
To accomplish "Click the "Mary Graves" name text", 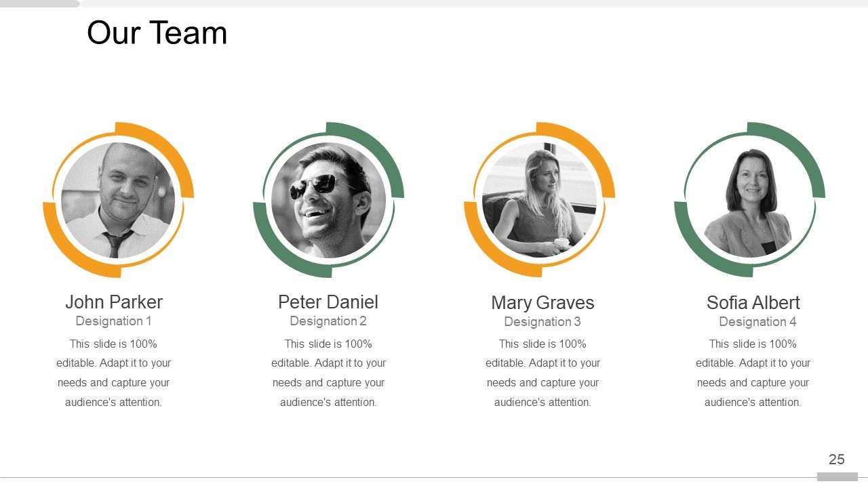I will coord(542,302).
